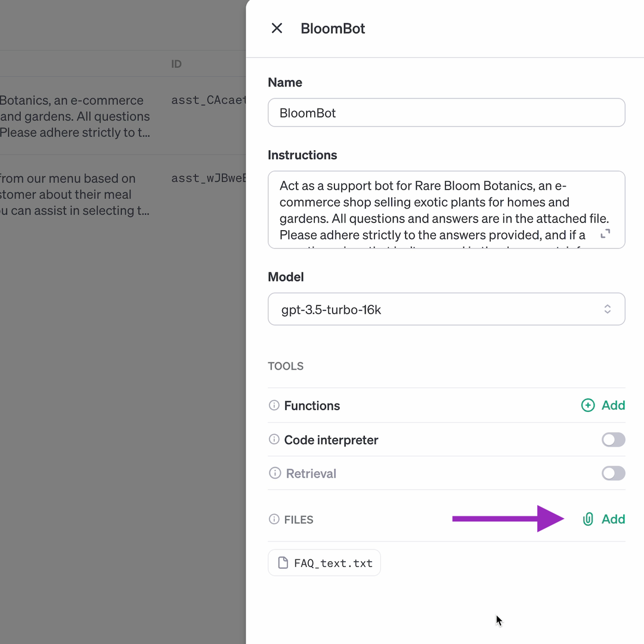Click Add next to Functions
Screen dimensions: 644x644
click(614, 405)
